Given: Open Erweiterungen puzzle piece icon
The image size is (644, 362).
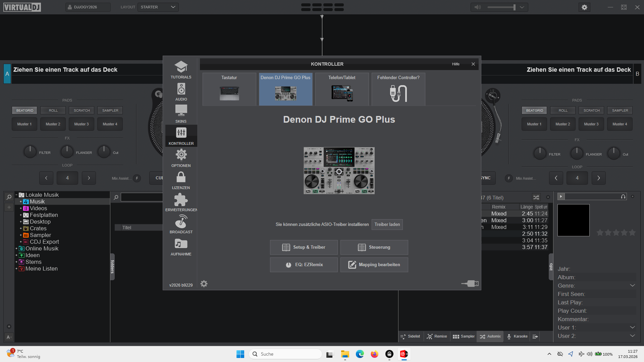Looking at the screenshot, I should [181, 200].
